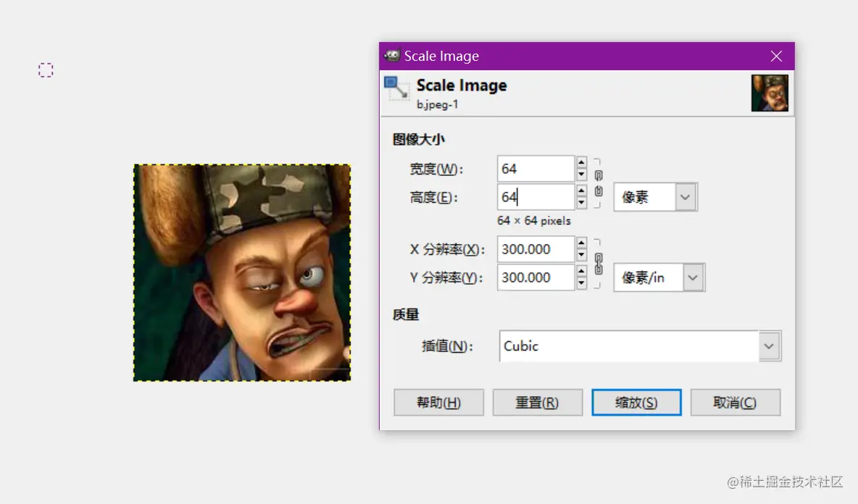Click the GIMP Wilber icon in title bar
Viewport: 858px width, 504px height.
point(392,56)
